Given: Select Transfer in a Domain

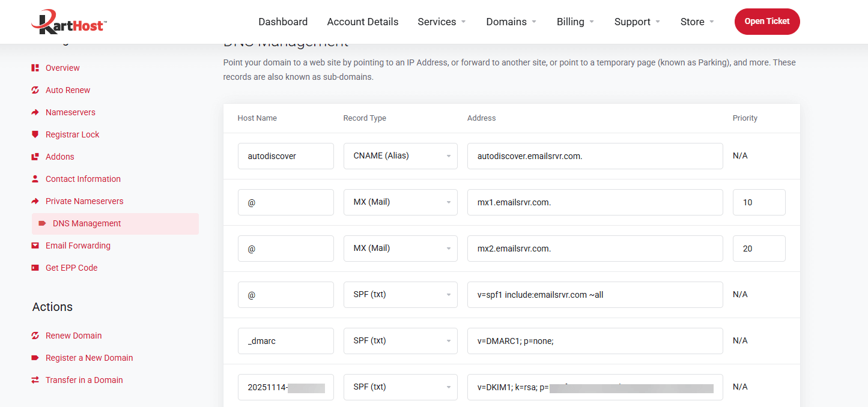Looking at the screenshot, I should (x=84, y=379).
